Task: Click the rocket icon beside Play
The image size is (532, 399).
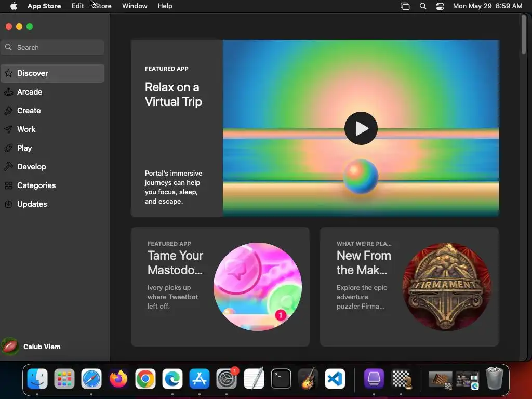Action: pos(8,148)
